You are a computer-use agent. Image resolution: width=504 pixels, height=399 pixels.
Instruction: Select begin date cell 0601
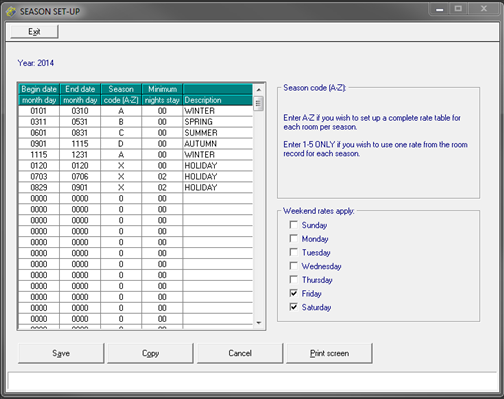[x=39, y=133]
